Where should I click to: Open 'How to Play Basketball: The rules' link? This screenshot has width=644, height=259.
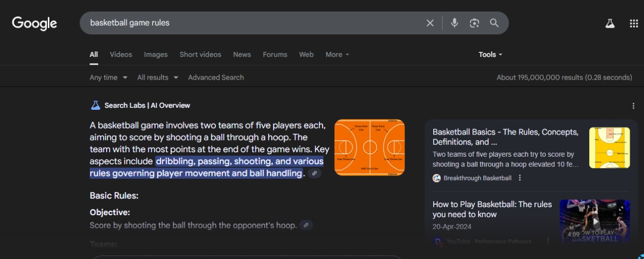[492, 209]
